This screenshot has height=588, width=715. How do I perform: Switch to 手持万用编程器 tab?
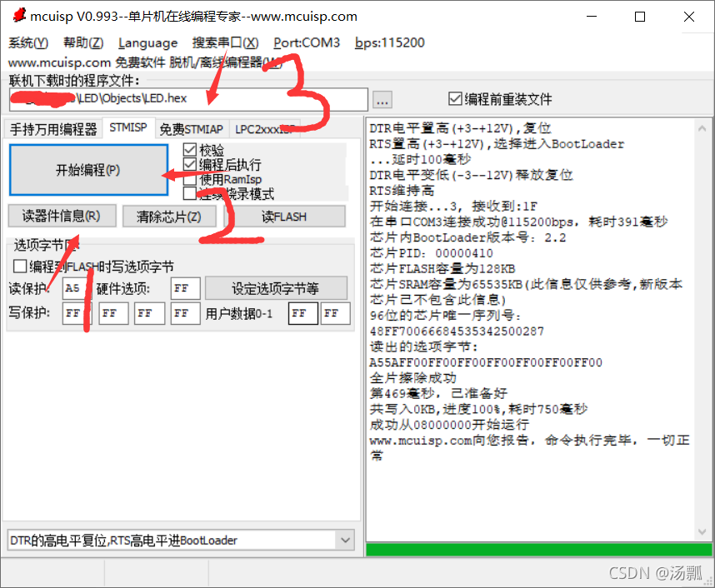(x=53, y=129)
